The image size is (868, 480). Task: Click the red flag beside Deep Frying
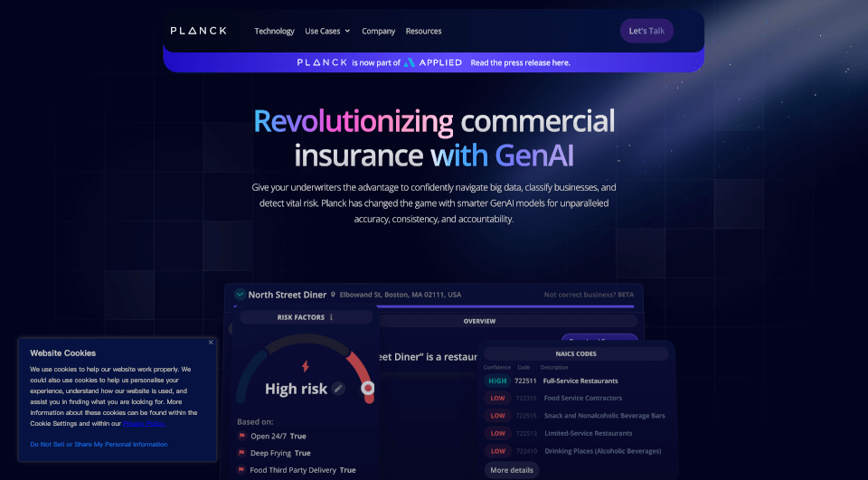pos(242,453)
